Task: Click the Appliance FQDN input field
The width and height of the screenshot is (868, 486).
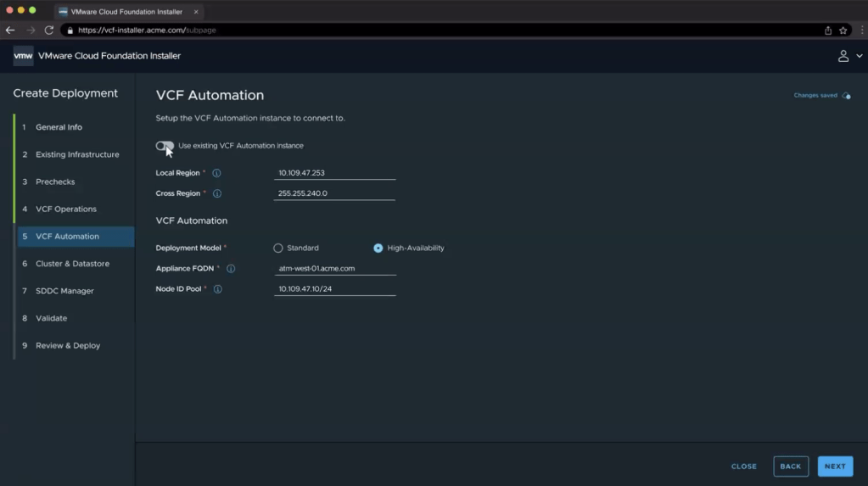Action: pyautogui.click(x=335, y=269)
